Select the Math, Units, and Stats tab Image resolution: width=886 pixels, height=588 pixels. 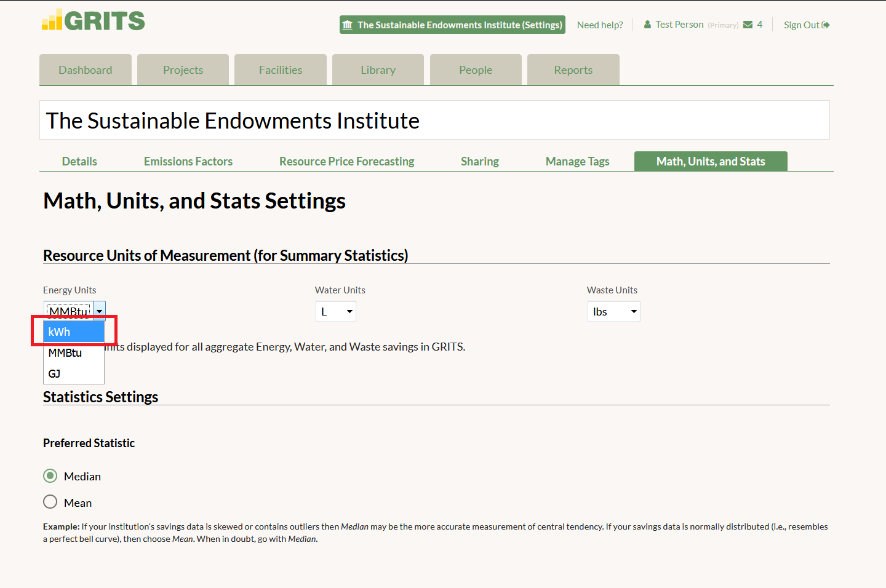(x=711, y=161)
